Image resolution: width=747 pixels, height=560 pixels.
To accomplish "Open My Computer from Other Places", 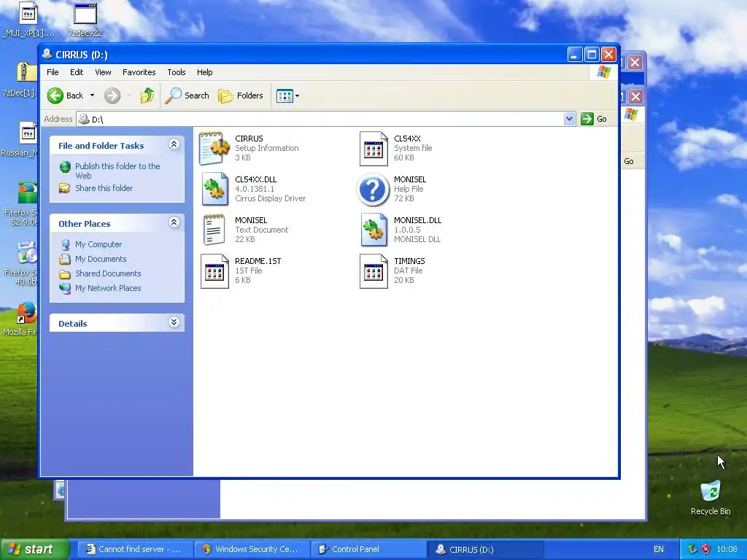I will 98,244.
